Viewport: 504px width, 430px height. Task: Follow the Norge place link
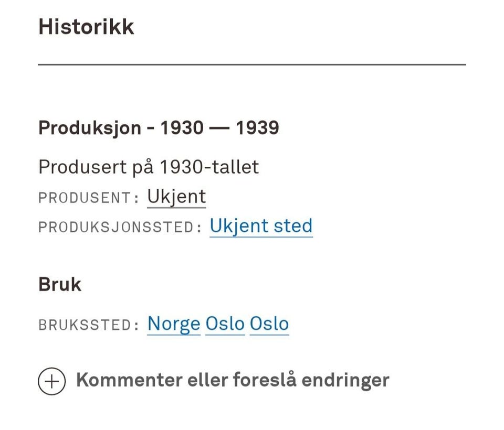point(174,324)
